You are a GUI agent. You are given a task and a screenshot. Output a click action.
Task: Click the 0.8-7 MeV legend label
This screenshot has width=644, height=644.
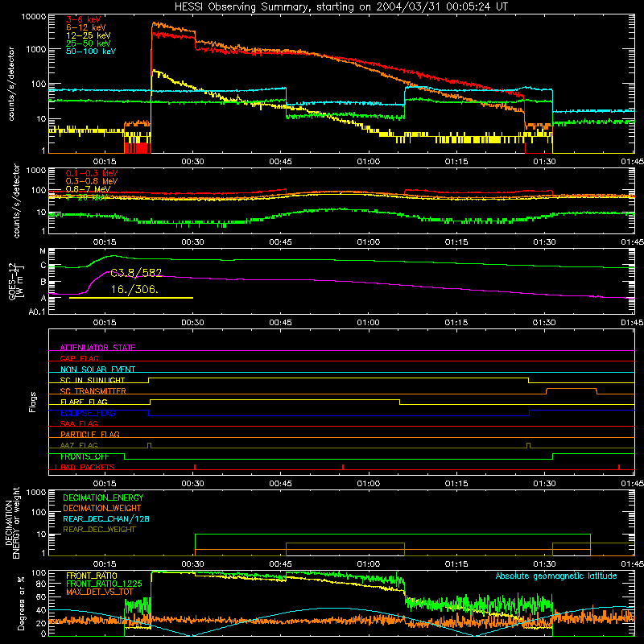click(x=89, y=189)
